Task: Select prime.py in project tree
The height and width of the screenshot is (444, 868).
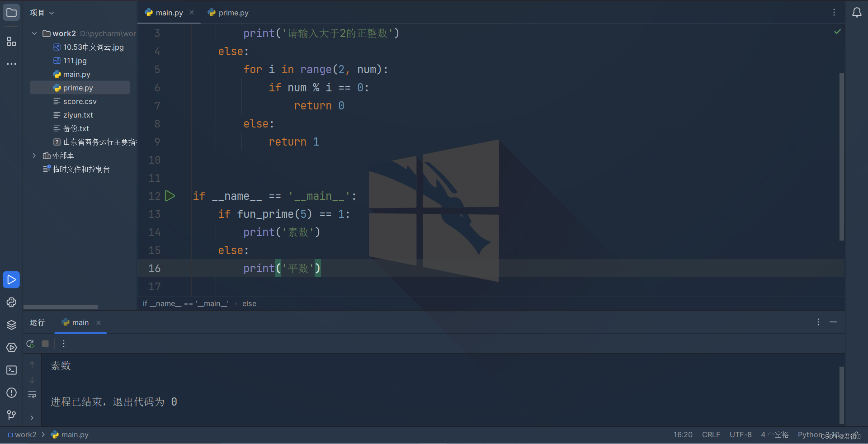Action: tap(80, 88)
